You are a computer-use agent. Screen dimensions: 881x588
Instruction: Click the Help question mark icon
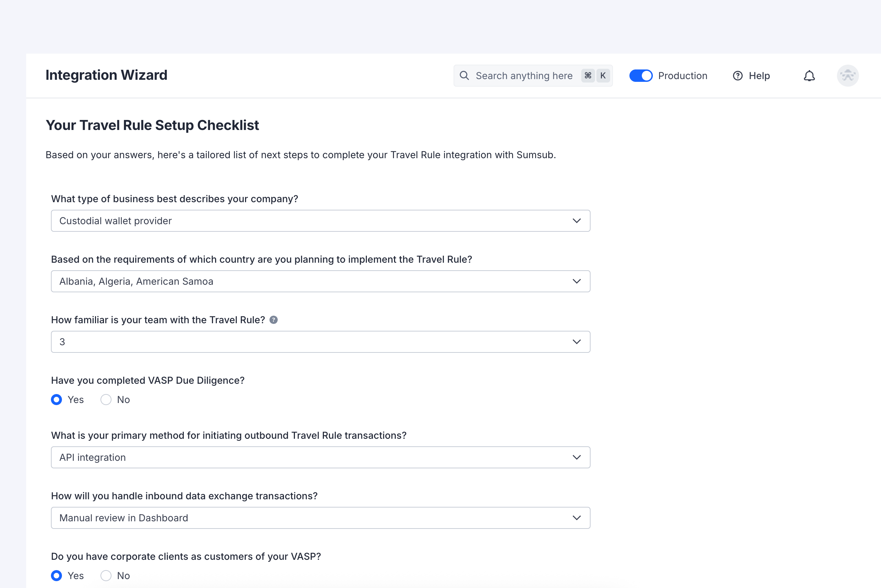click(x=738, y=76)
